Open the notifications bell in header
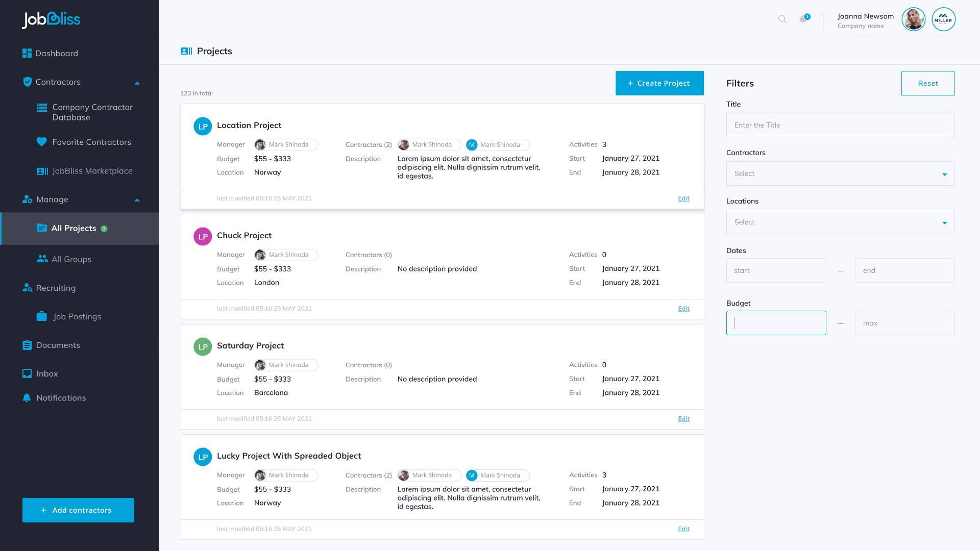This screenshot has height=551, width=980. click(x=803, y=19)
